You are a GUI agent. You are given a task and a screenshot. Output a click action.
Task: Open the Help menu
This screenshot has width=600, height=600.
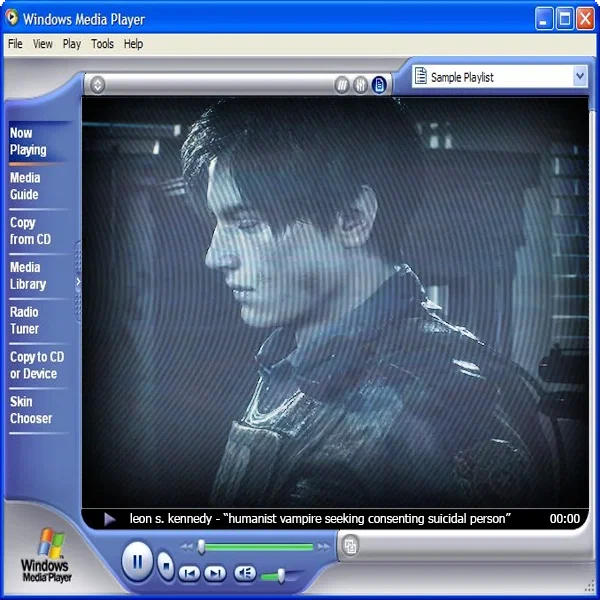pyautogui.click(x=133, y=44)
